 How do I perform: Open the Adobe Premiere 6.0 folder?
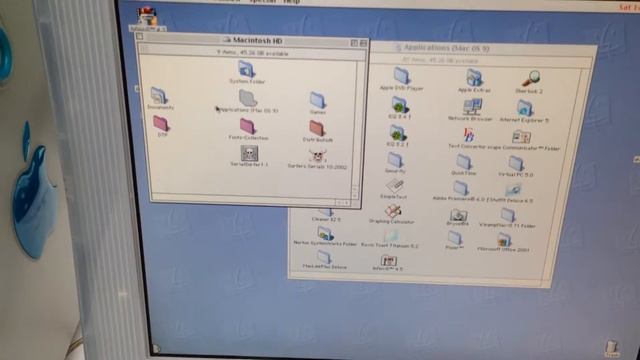tap(460, 189)
